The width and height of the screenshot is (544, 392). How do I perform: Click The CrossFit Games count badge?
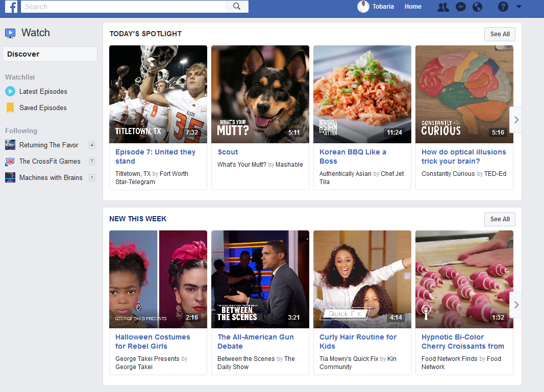click(x=91, y=162)
